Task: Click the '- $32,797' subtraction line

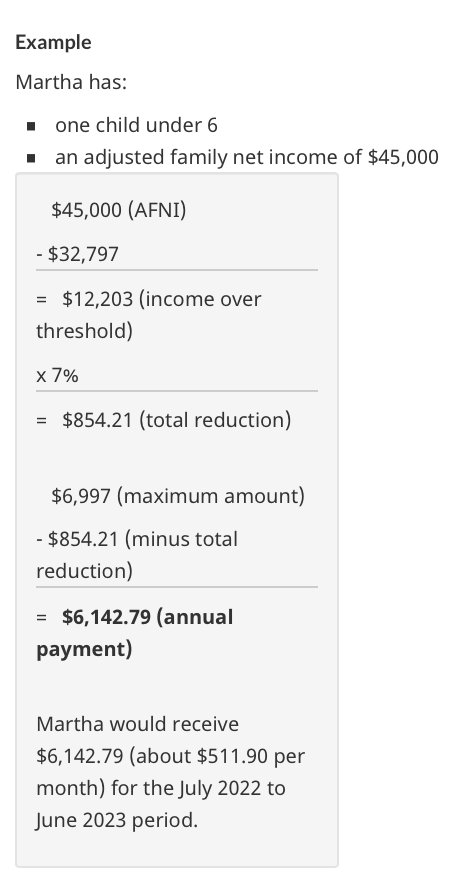Action: (x=78, y=254)
